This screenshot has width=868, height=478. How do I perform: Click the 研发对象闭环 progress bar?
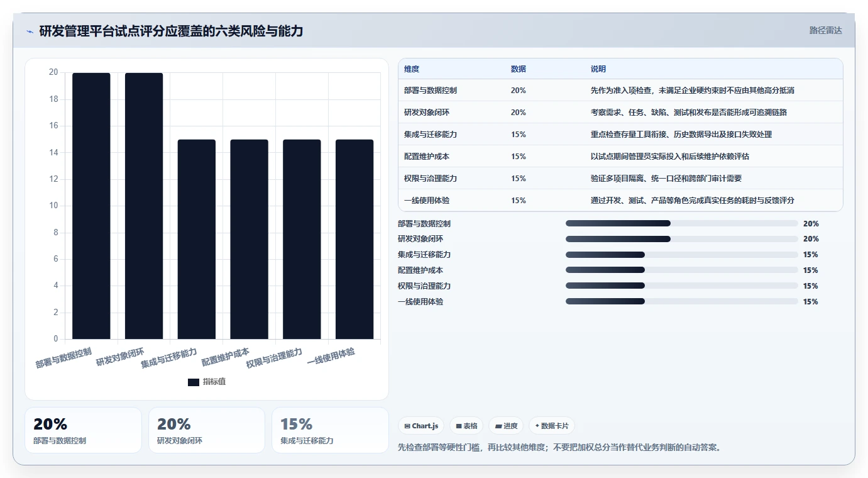pos(681,239)
